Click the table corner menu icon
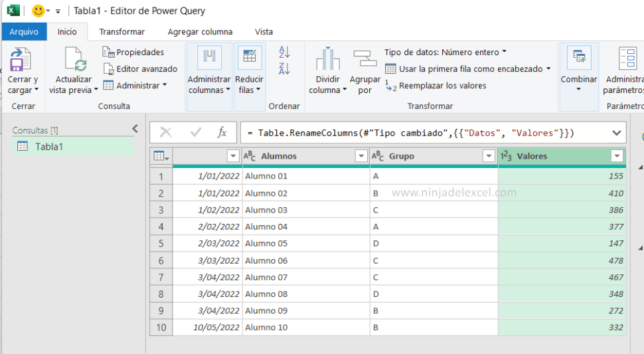Screen dimensions: 644x354 161,156
